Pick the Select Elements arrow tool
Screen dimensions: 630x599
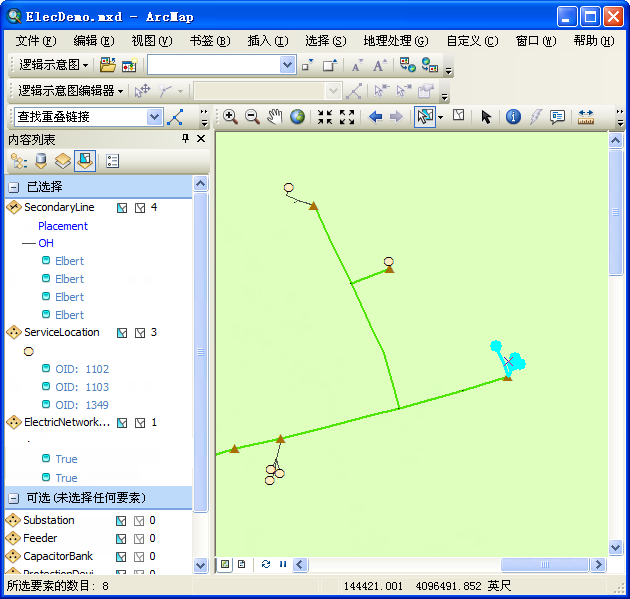click(486, 117)
